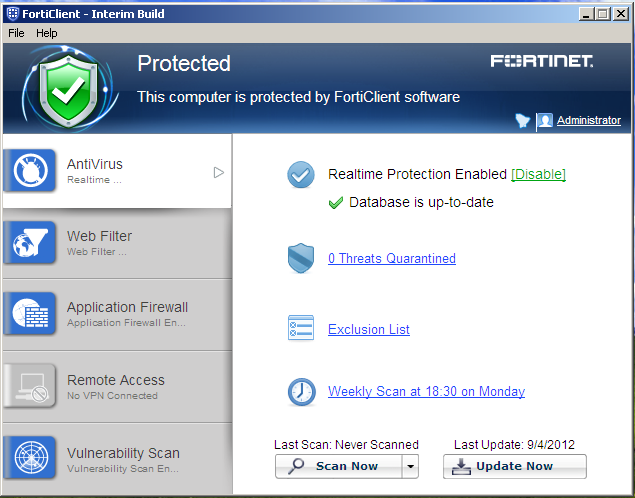Click the exclusion list icon
This screenshot has height=498, width=635.
[301, 329]
